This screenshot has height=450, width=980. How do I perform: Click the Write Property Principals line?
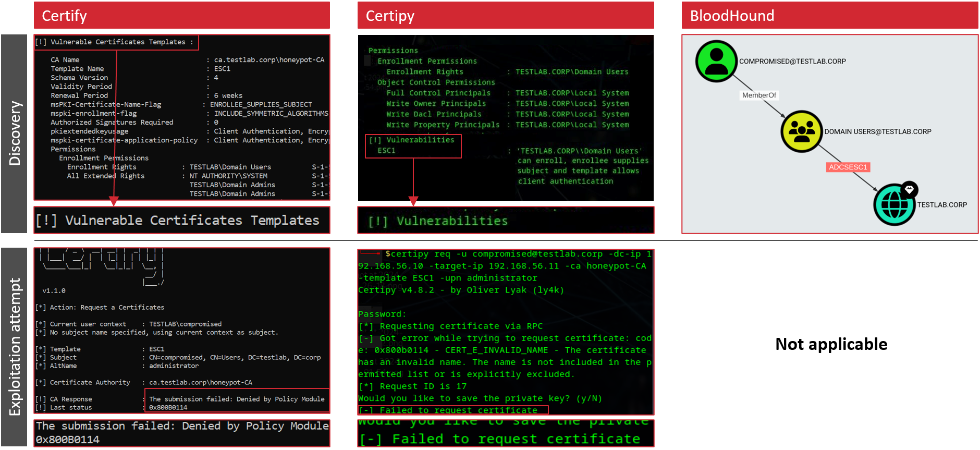point(508,125)
